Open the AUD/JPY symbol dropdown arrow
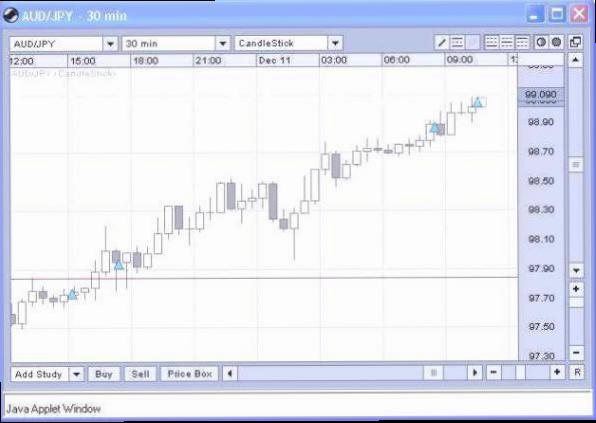The height and width of the screenshot is (423, 596). point(110,44)
